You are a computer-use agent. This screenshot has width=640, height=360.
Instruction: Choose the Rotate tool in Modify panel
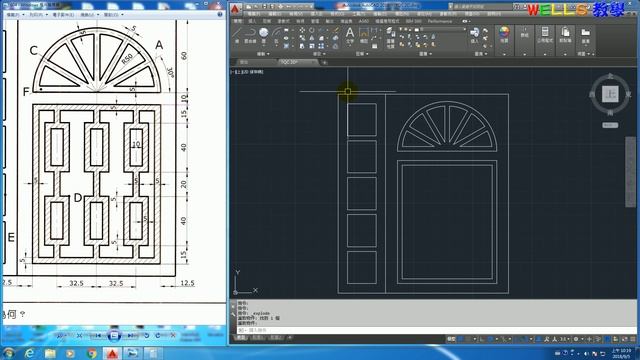[x=311, y=30]
